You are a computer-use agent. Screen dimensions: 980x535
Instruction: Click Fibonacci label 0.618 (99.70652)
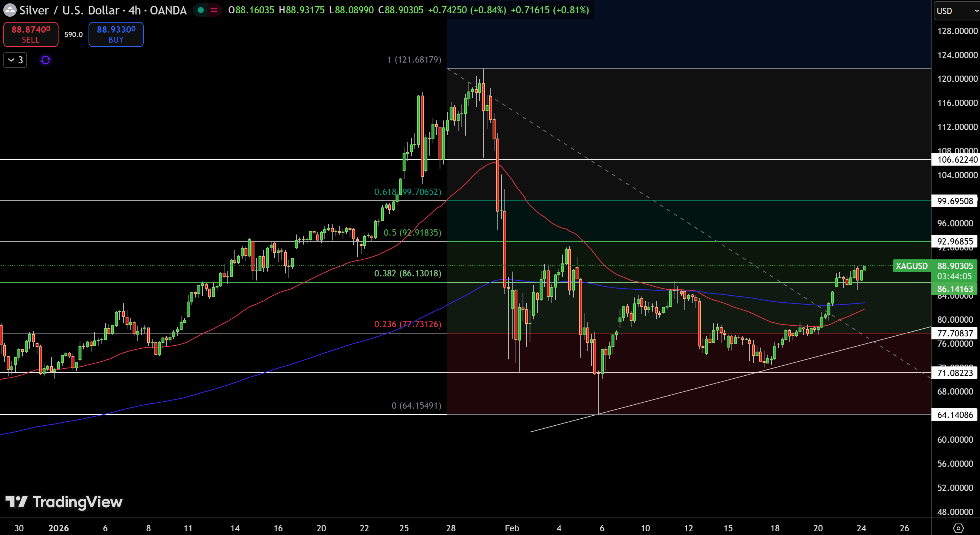(x=408, y=192)
